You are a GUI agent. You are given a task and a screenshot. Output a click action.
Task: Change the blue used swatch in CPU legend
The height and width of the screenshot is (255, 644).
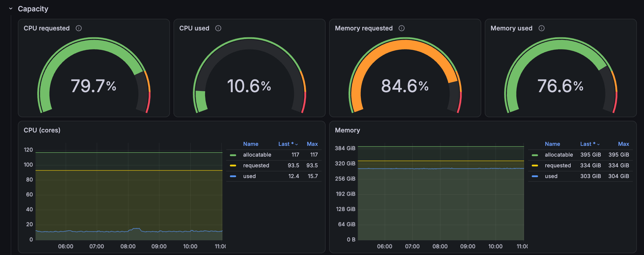[233, 176]
